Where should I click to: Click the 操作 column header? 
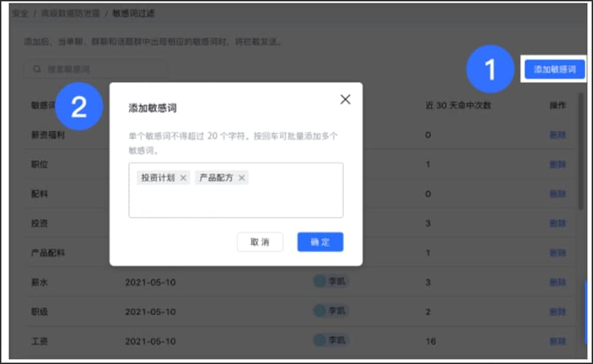(558, 106)
